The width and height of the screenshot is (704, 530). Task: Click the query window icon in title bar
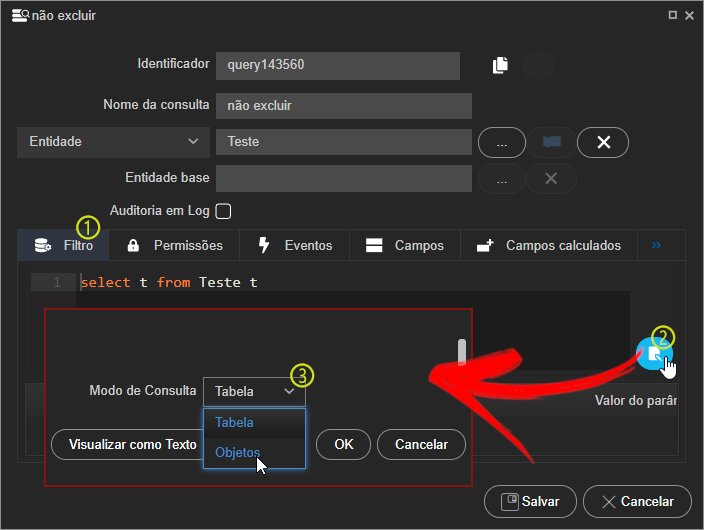point(20,16)
